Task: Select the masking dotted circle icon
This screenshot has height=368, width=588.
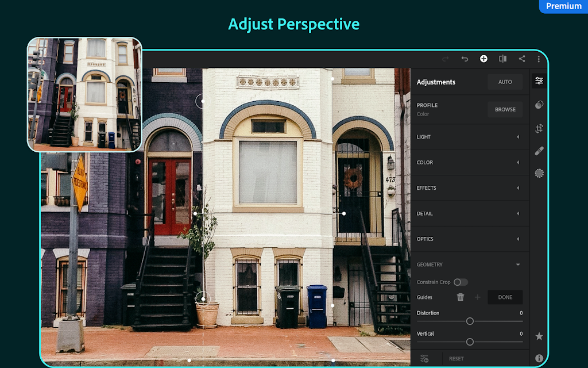Action: [539, 173]
